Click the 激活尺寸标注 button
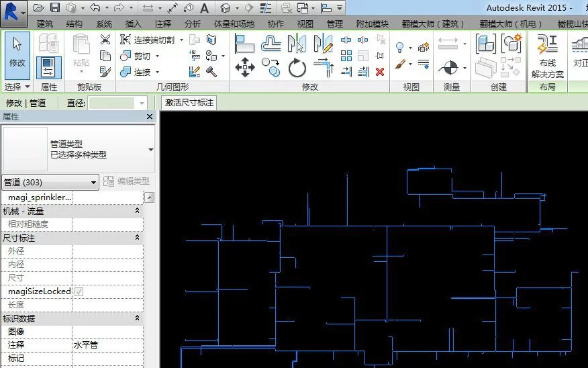588x368 pixels. (x=189, y=103)
